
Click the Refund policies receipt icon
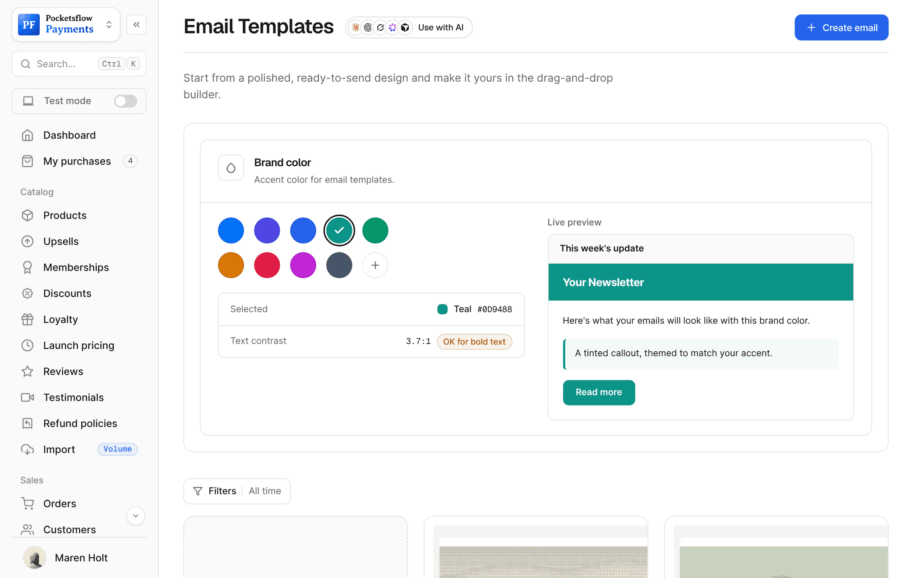click(x=28, y=423)
